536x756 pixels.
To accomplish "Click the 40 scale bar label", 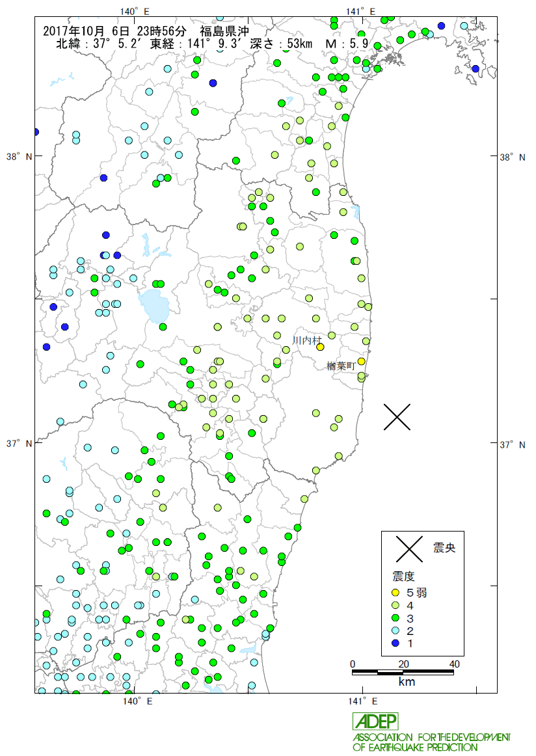I will pos(454,664).
